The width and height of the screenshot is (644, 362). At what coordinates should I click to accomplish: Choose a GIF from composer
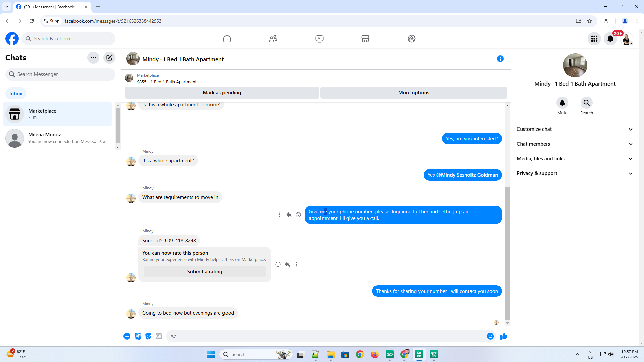159,336
